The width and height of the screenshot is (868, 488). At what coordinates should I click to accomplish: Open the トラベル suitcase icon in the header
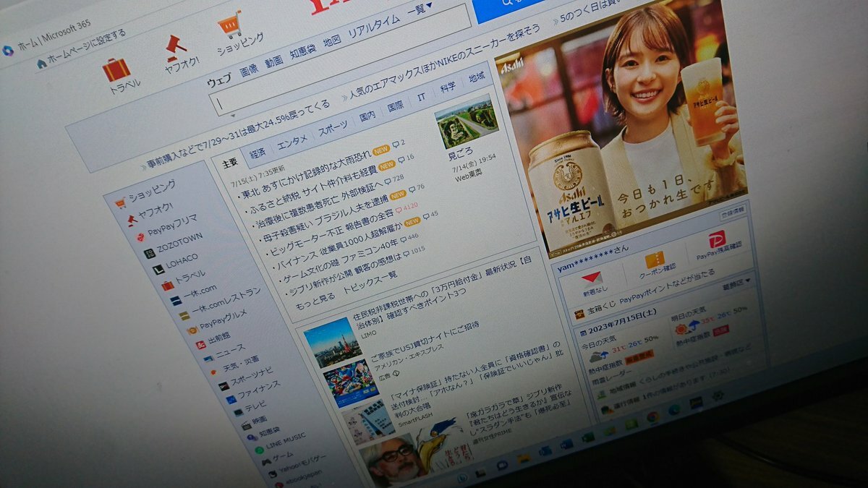coord(116,69)
